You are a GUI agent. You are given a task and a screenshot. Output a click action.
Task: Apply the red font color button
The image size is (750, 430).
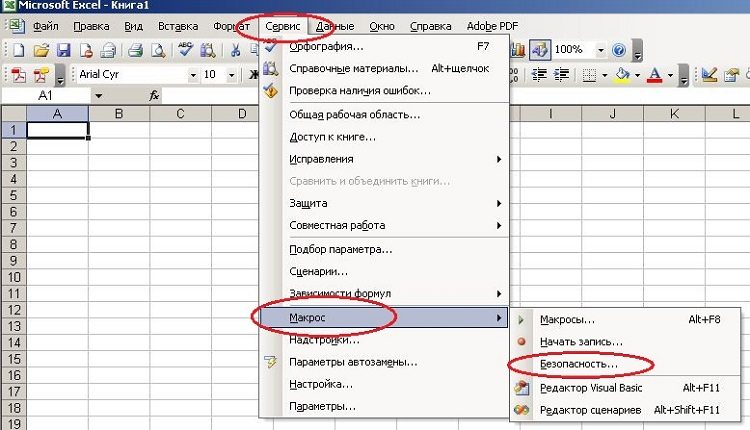(x=655, y=75)
